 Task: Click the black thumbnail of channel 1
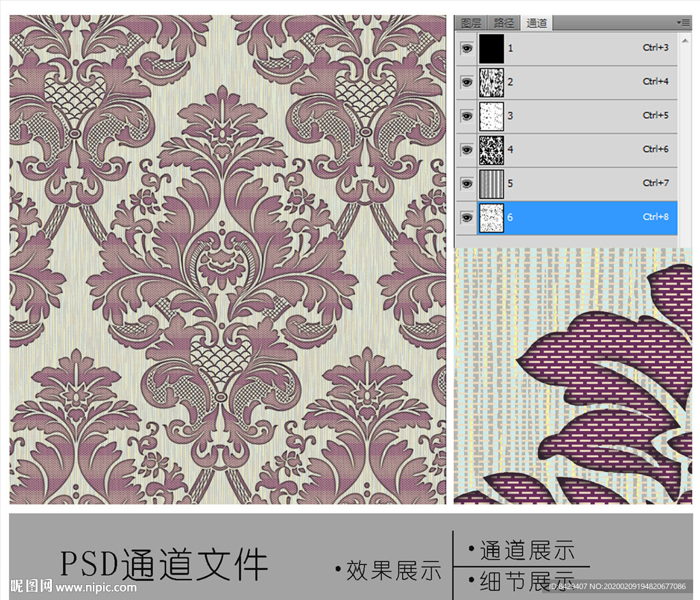tap(492, 49)
